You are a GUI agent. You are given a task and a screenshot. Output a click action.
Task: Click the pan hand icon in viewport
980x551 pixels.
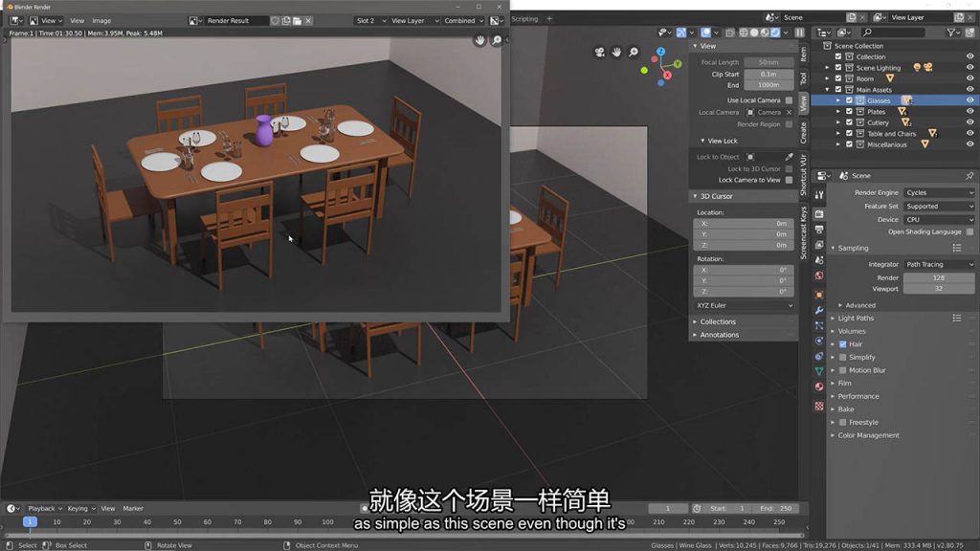(x=617, y=52)
